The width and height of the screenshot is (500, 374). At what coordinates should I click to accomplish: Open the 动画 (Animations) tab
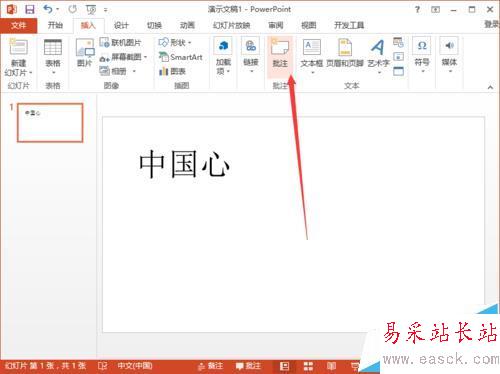(187, 25)
